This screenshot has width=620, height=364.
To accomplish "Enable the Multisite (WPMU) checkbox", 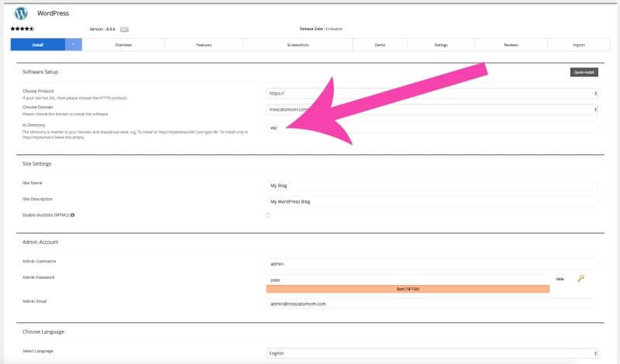I will click(268, 215).
